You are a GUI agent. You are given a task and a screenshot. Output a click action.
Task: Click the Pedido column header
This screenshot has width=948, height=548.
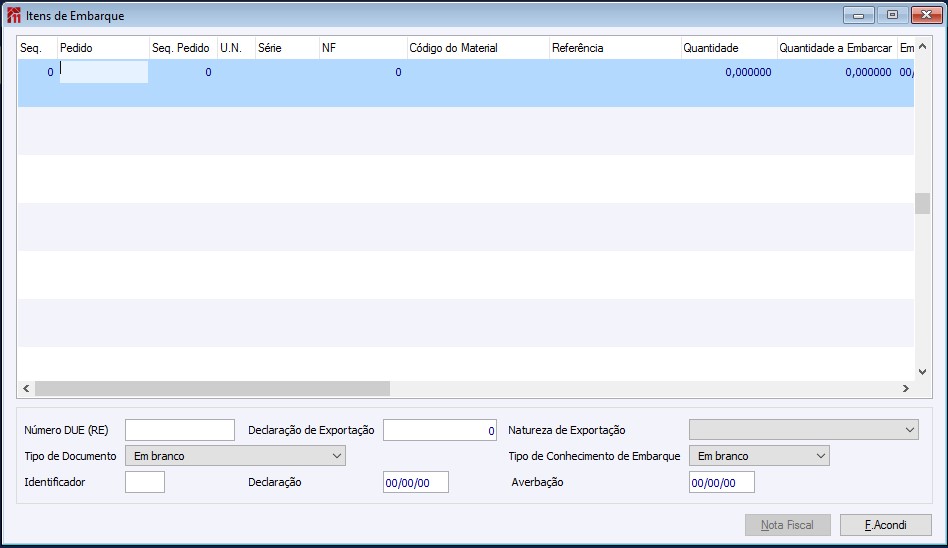click(x=103, y=48)
